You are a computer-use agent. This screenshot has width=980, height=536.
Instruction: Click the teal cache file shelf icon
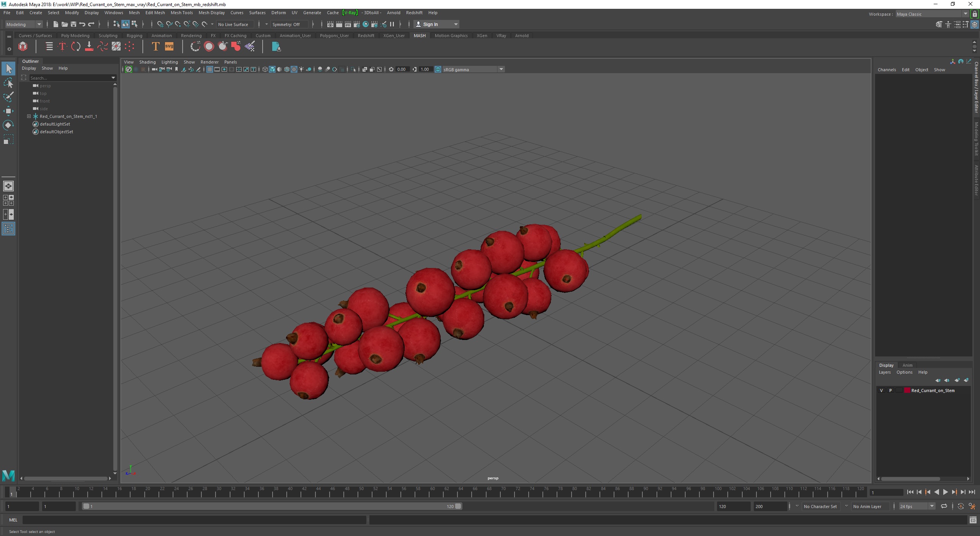pyautogui.click(x=276, y=47)
